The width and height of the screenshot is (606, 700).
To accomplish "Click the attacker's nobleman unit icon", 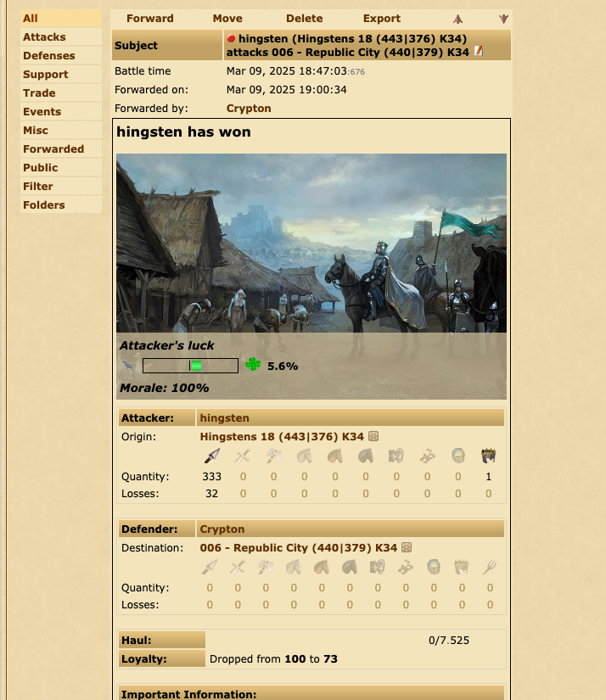I will pyautogui.click(x=488, y=456).
